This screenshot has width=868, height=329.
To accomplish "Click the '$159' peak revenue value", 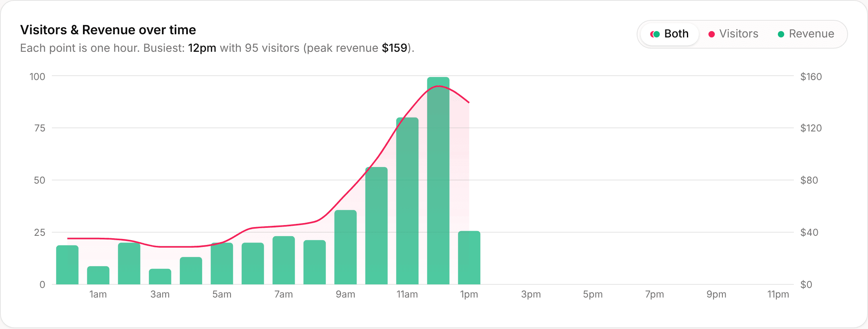I will (395, 48).
